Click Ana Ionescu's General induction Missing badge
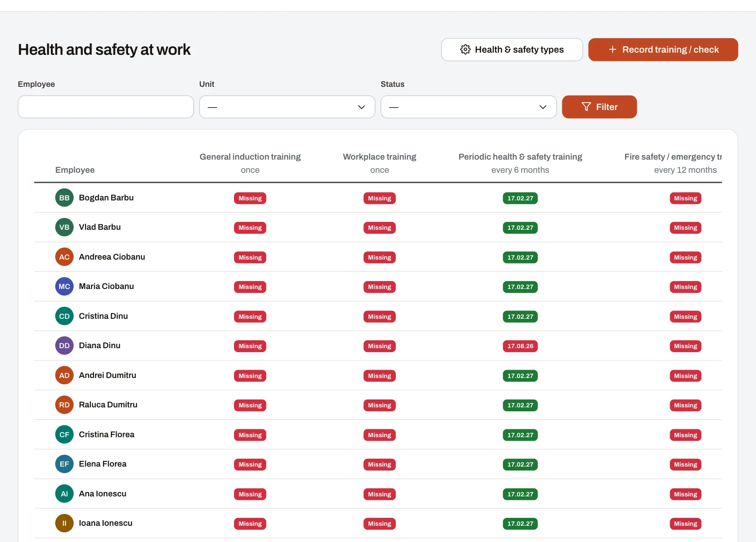Screen dimensions: 756x542 coord(250,494)
